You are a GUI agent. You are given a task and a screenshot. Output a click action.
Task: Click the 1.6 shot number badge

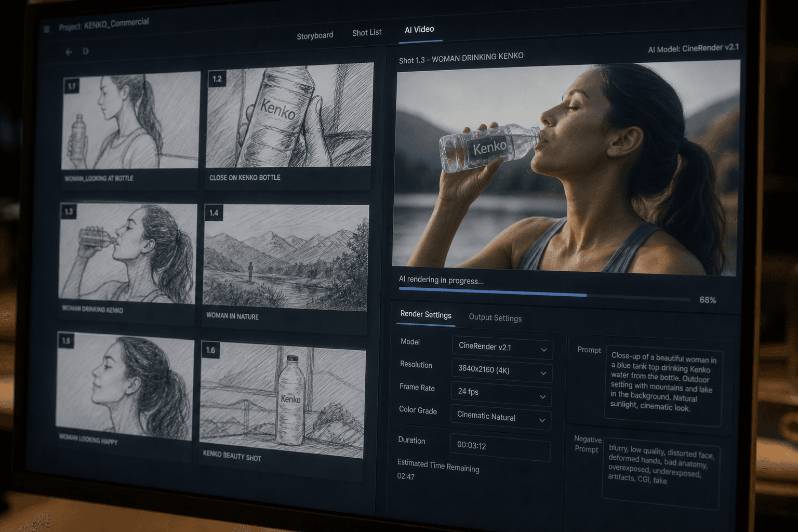coord(210,350)
